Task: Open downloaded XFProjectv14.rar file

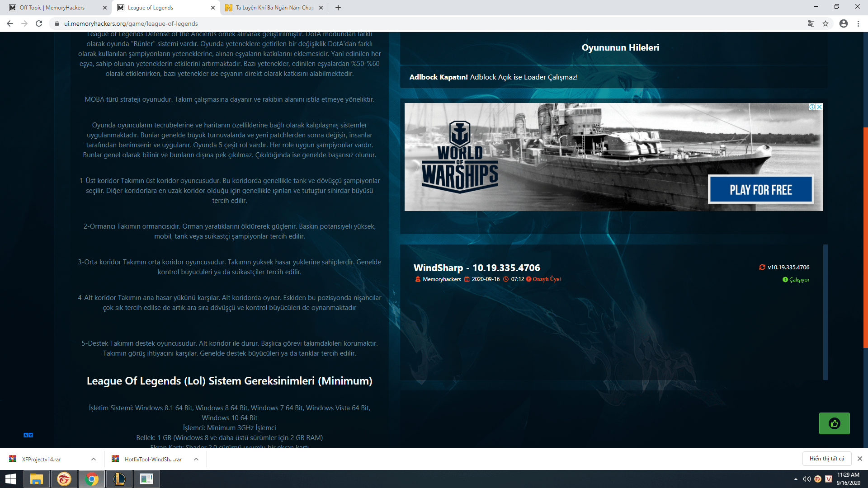Action: (x=41, y=459)
